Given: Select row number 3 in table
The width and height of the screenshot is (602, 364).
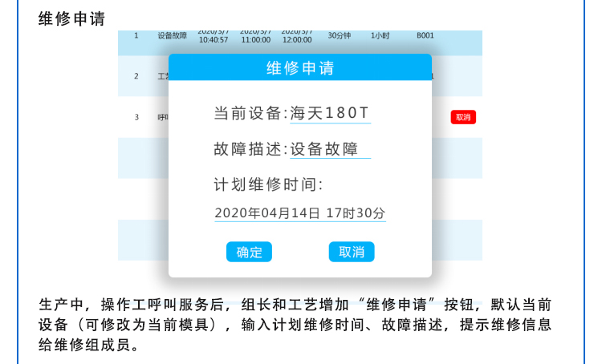Looking at the screenshot, I should [136, 117].
